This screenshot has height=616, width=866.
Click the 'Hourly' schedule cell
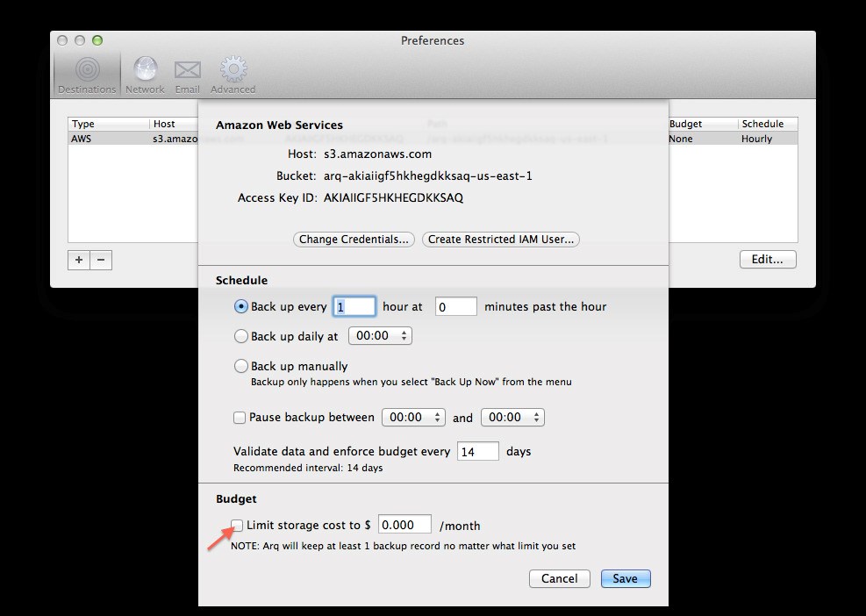click(x=756, y=139)
